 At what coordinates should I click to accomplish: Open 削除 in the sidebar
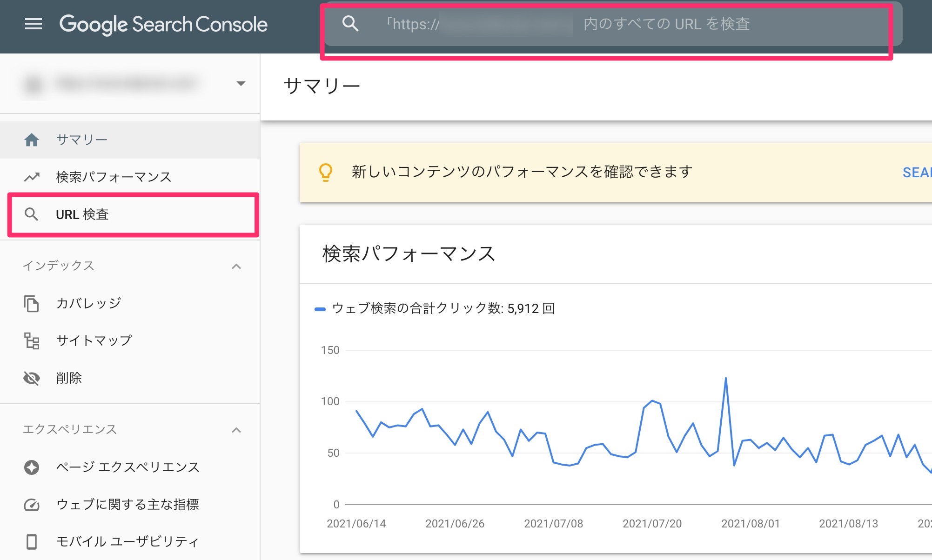[x=130, y=378]
